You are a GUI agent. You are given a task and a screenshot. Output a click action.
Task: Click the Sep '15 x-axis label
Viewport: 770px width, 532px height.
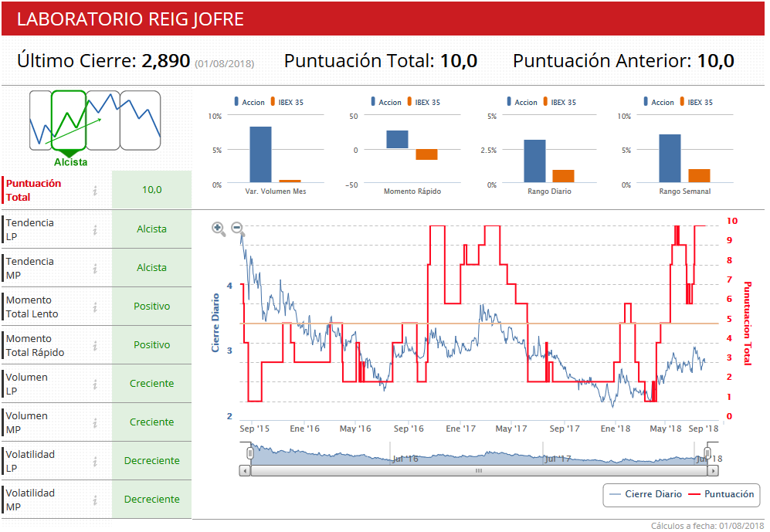pyautogui.click(x=254, y=429)
